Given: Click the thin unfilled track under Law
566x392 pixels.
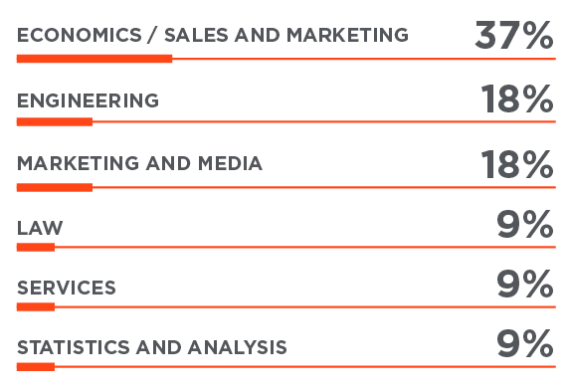Looking at the screenshot, I should (x=305, y=248).
